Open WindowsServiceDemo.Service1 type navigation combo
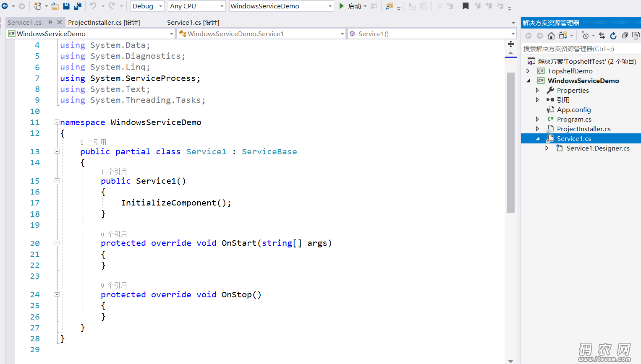The image size is (641, 364). (261, 34)
